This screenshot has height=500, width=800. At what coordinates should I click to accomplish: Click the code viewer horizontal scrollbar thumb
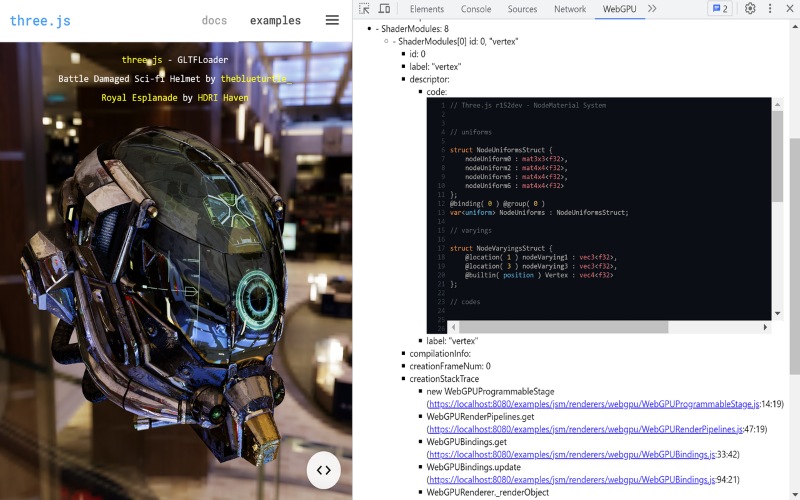point(563,327)
